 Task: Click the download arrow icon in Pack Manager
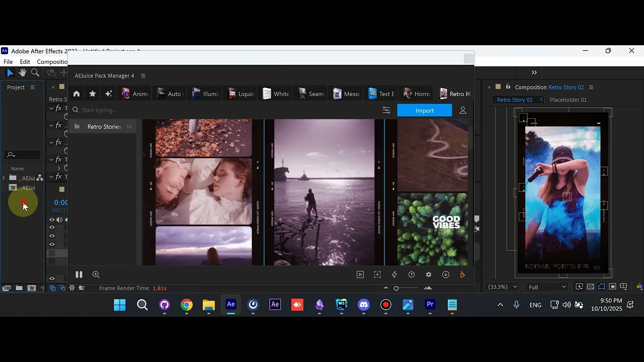coord(446,275)
